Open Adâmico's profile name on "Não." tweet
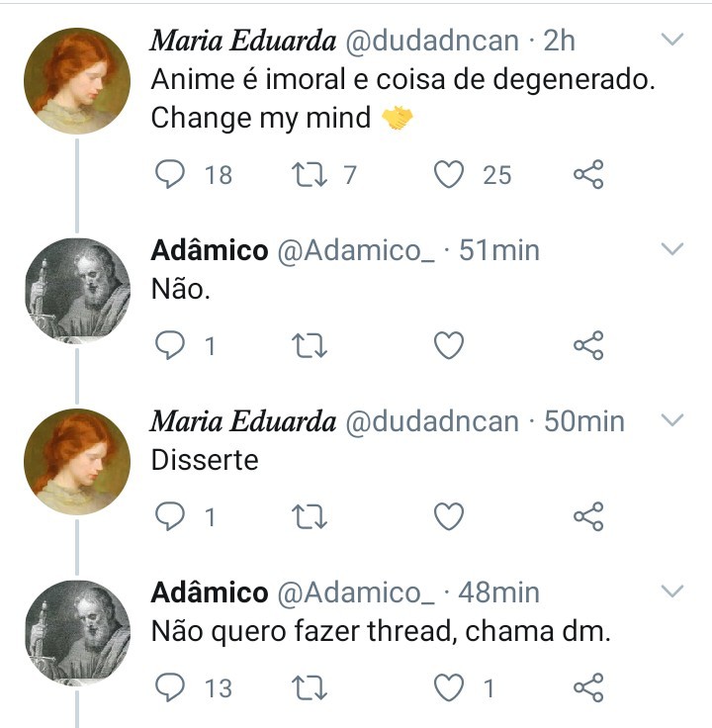 pos(209,250)
